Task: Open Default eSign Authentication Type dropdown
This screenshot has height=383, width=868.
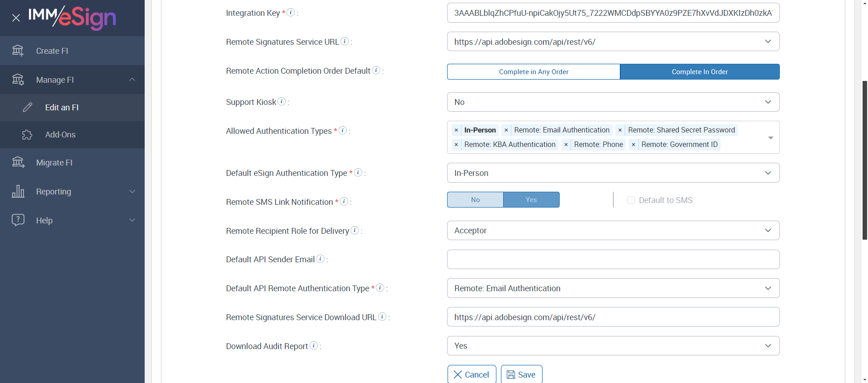Action: coord(613,173)
